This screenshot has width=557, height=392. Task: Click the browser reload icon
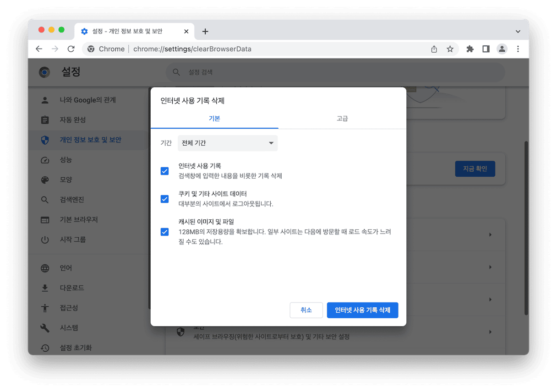pos(71,49)
